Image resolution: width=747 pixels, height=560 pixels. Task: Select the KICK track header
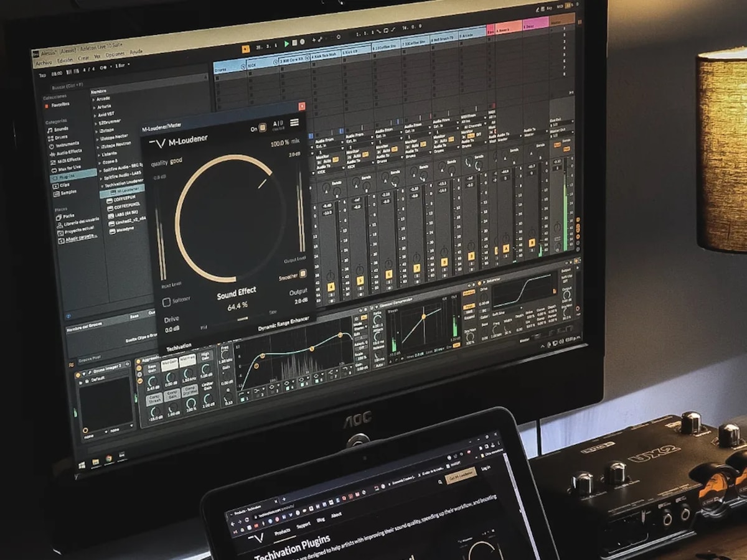click(x=263, y=63)
